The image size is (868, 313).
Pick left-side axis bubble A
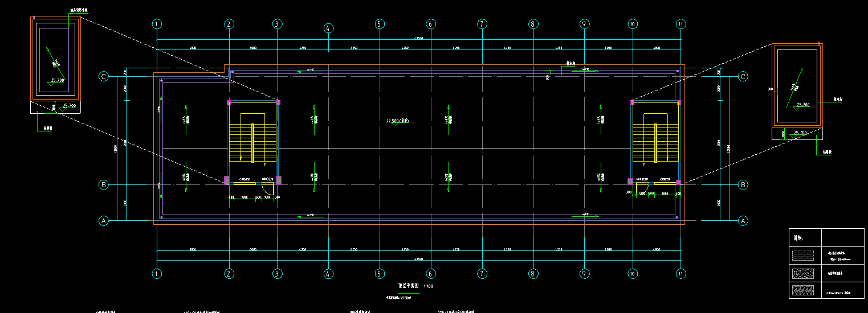(104, 221)
